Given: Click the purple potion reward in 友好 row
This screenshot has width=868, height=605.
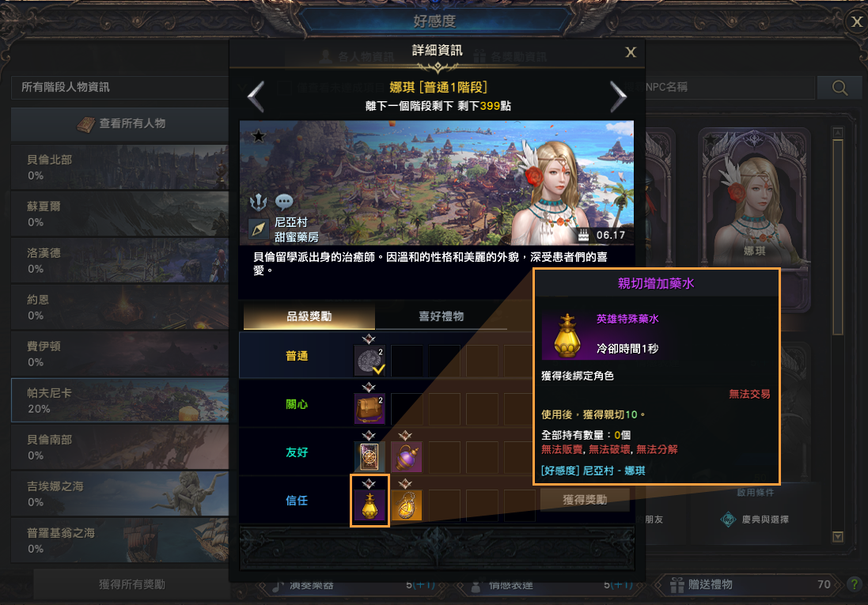Looking at the screenshot, I should [x=407, y=456].
